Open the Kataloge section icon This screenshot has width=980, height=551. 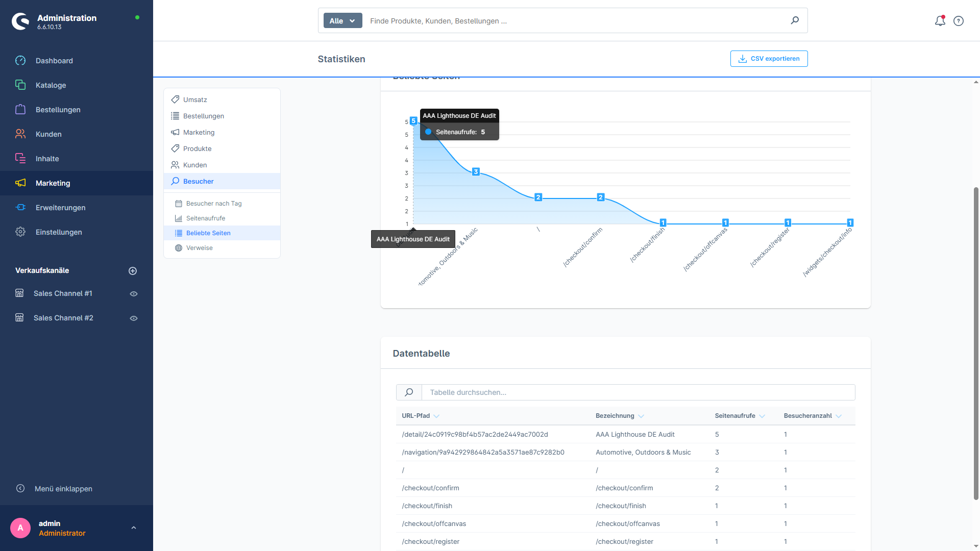20,85
